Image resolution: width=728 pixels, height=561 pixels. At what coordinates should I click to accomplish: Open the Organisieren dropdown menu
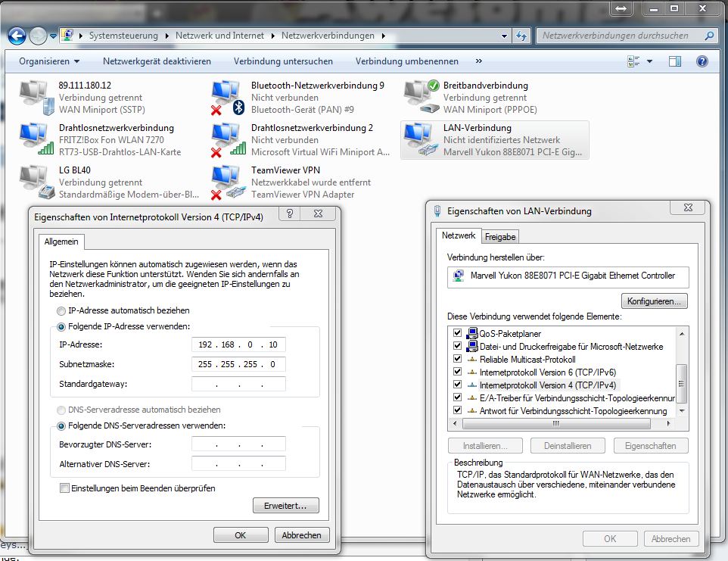click(x=48, y=61)
